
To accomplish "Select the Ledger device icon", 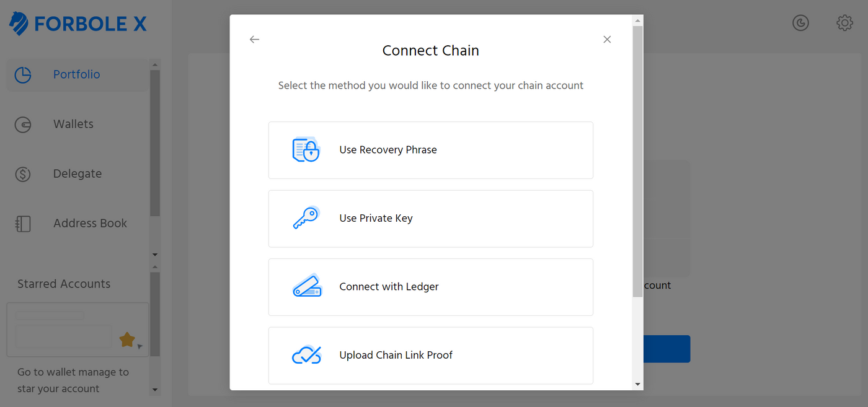I will (307, 286).
